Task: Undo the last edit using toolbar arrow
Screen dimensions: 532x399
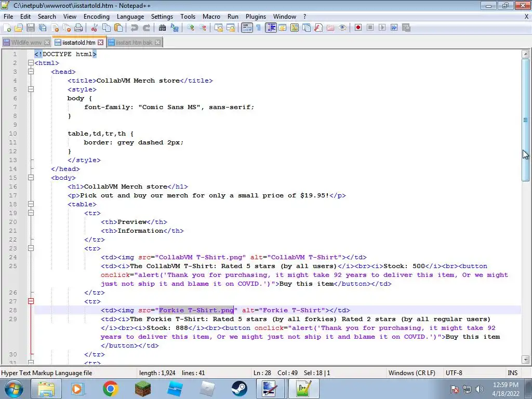Action: tap(135, 28)
